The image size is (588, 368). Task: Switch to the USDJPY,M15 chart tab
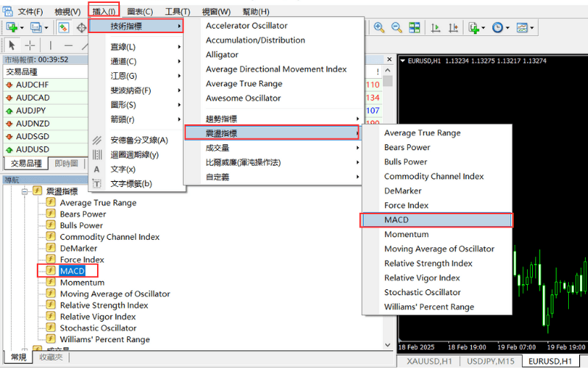tap(490, 361)
